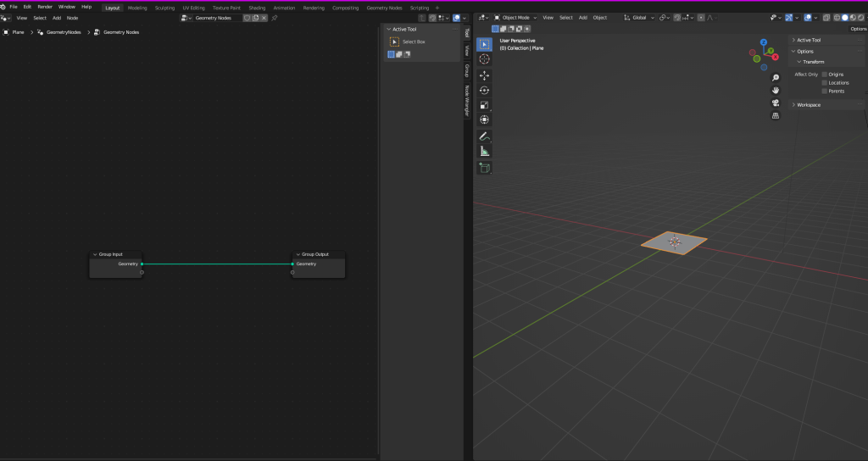Activate the Measure ruler tool
The image size is (868, 461).
point(484,151)
